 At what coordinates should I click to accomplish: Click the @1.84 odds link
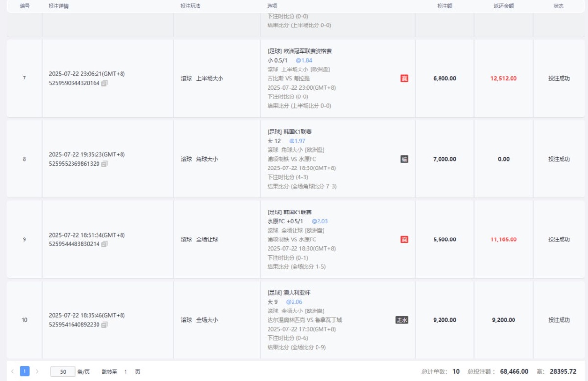304,60
